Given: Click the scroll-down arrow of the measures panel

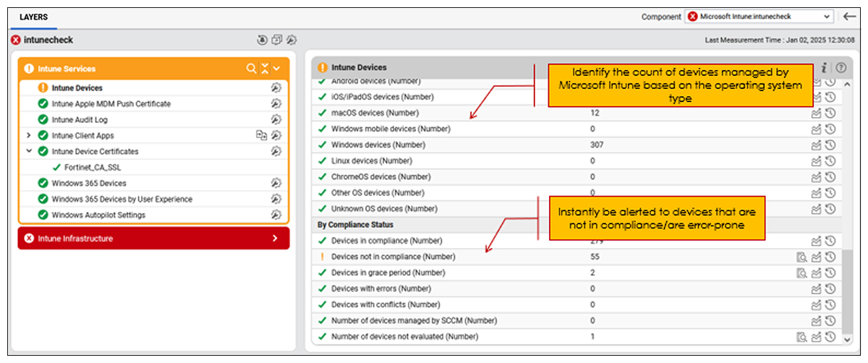Looking at the screenshot, I should [x=848, y=338].
